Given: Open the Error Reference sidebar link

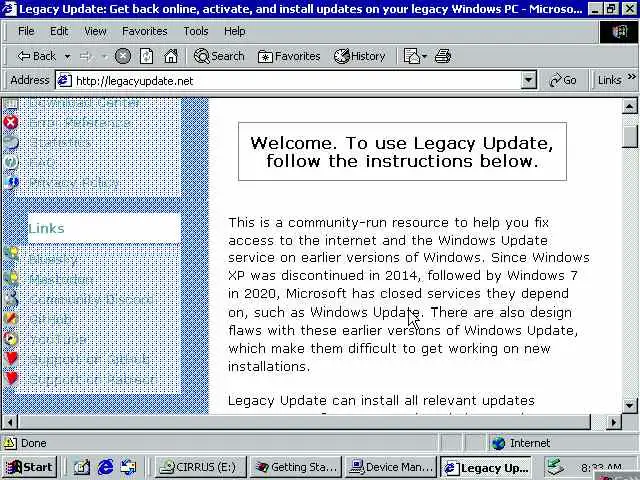Looking at the screenshot, I should (x=80, y=122).
